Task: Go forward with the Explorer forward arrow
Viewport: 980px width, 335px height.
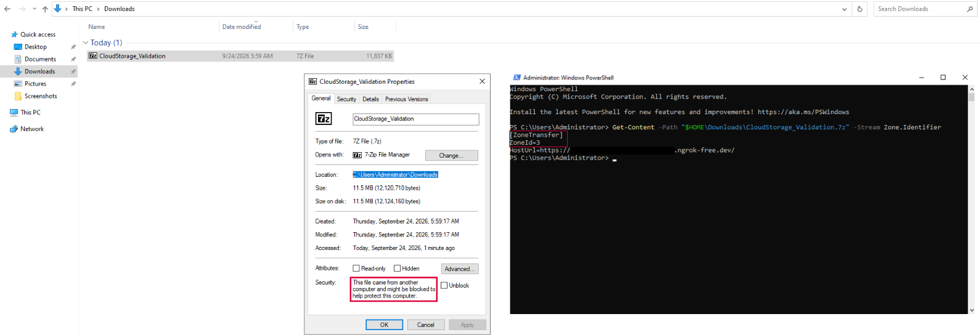Action: (23, 9)
